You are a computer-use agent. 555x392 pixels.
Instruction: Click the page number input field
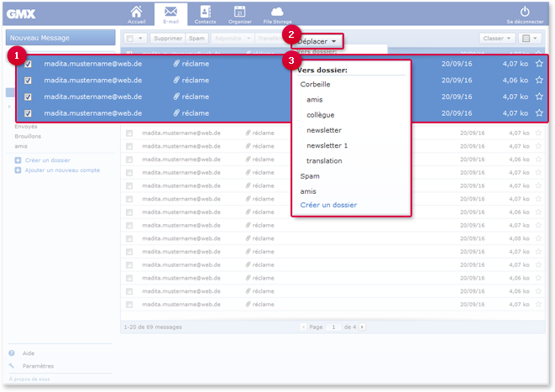point(333,327)
